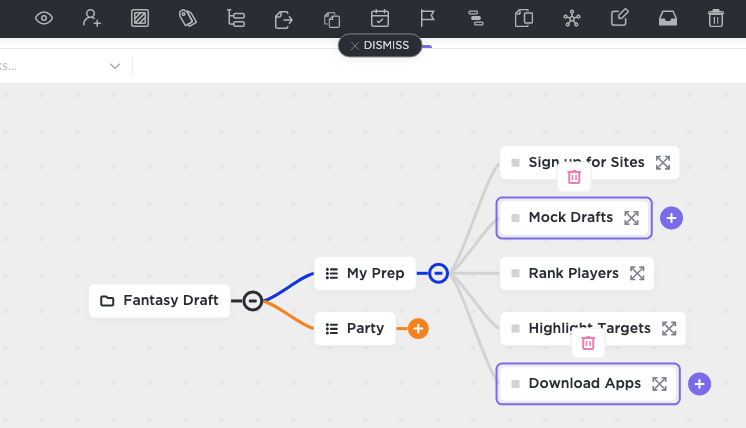Screen dimensions: 746x428
Task: Click the trash icon in top toolbar
Action: tap(715, 18)
